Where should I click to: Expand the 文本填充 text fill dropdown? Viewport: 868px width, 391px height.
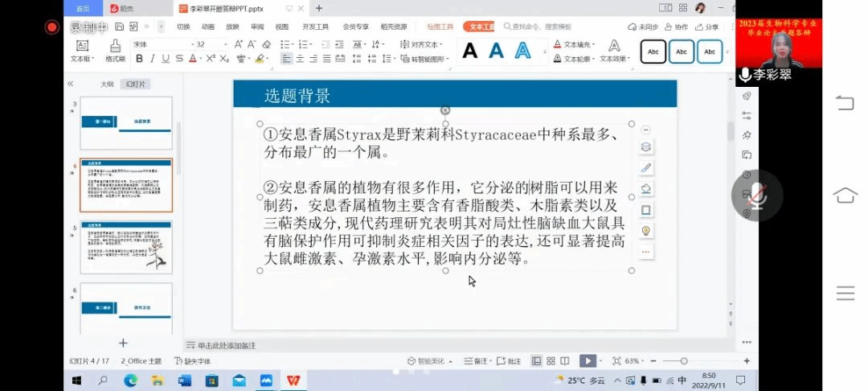[596, 44]
